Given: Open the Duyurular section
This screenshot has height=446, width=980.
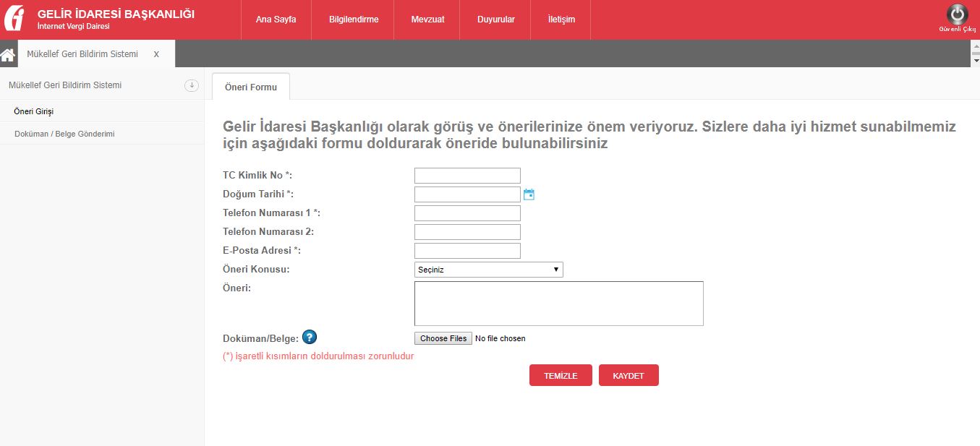Looking at the screenshot, I should (495, 20).
